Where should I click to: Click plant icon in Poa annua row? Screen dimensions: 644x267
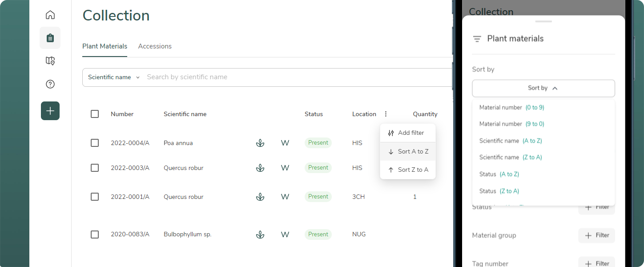tap(260, 143)
